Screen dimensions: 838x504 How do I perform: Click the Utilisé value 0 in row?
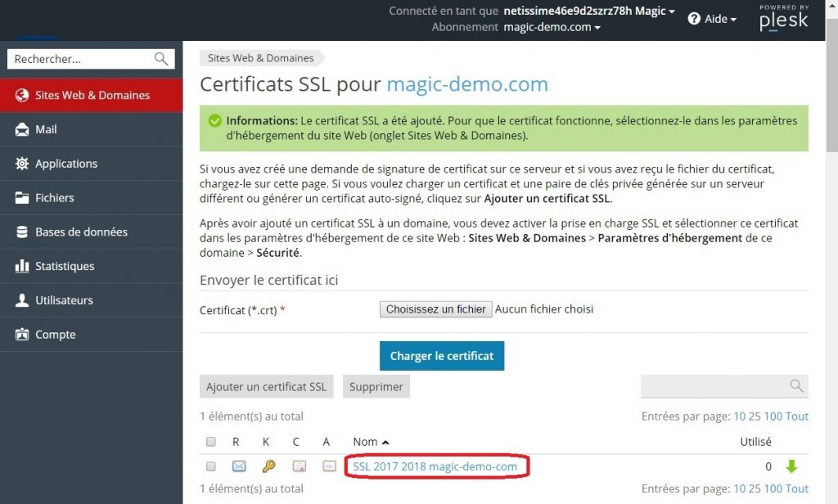768,466
